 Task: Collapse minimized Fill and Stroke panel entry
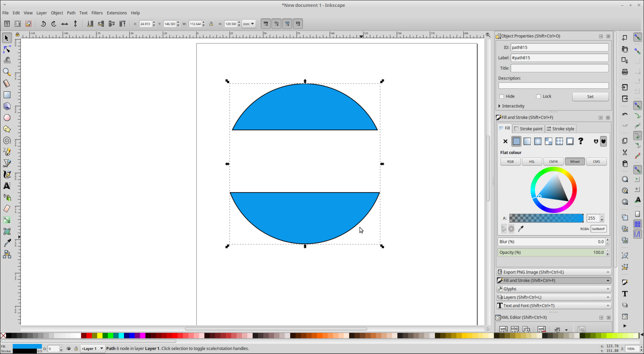pyautogui.click(x=554, y=280)
